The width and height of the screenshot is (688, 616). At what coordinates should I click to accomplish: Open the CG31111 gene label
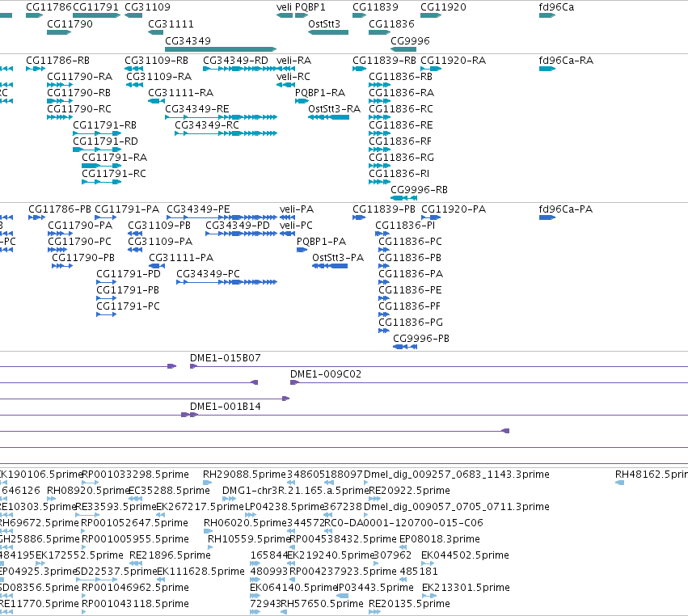click(171, 23)
